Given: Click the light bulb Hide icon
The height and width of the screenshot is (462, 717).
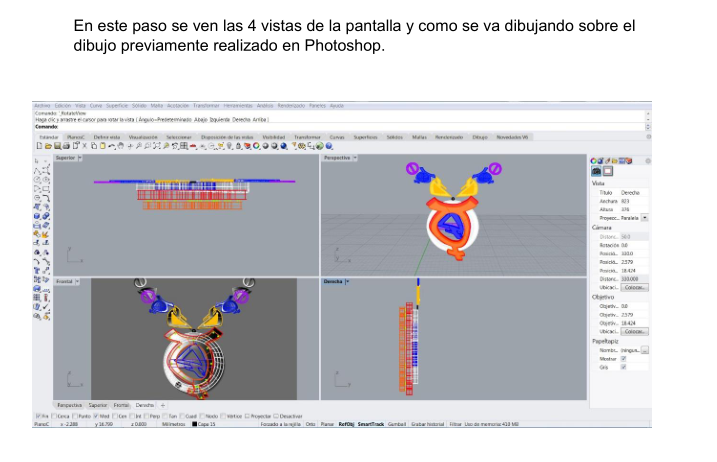Looking at the screenshot, I should [x=229, y=146].
